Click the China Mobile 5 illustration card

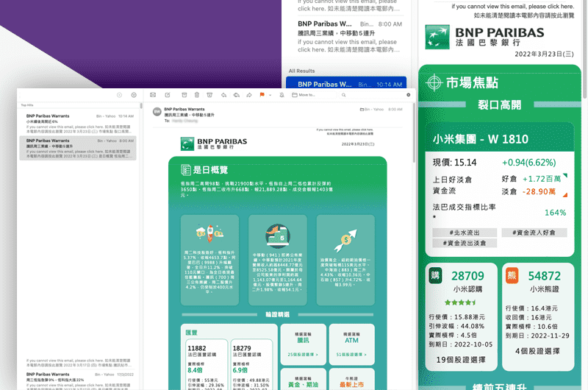click(x=278, y=260)
